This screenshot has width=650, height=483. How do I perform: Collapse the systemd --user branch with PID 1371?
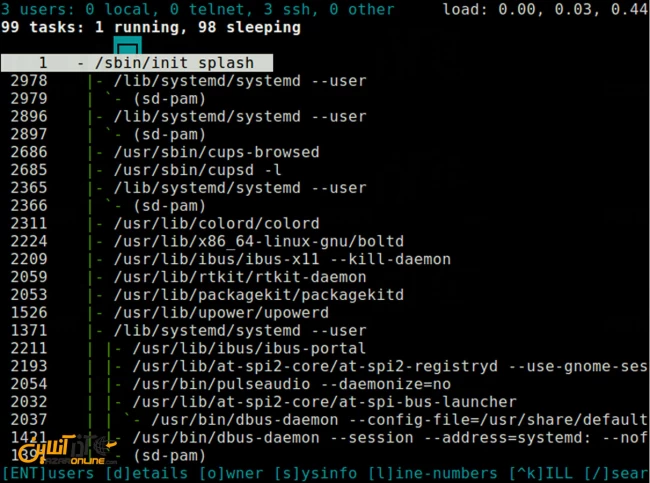(x=99, y=331)
